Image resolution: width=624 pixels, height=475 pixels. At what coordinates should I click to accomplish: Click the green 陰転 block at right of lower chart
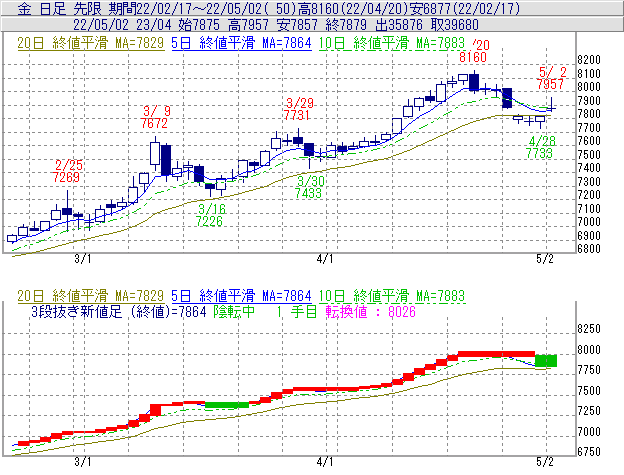pos(546,360)
